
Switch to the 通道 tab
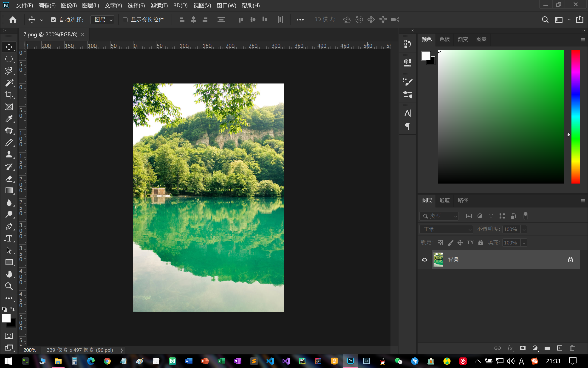[x=444, y=200]
